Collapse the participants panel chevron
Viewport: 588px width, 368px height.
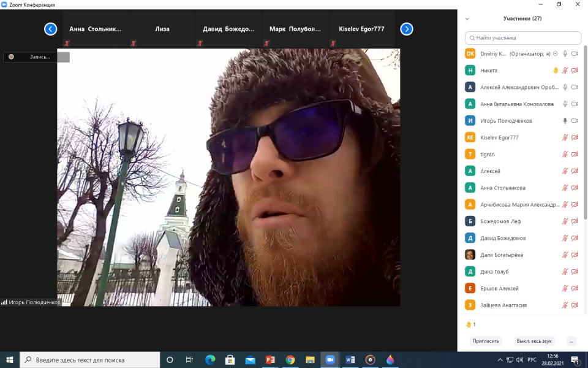coord(467,18)
